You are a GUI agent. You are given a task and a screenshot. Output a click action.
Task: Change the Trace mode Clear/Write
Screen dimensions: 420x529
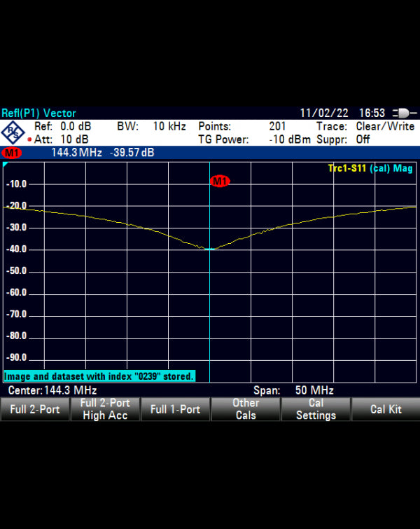click(386, 127)
